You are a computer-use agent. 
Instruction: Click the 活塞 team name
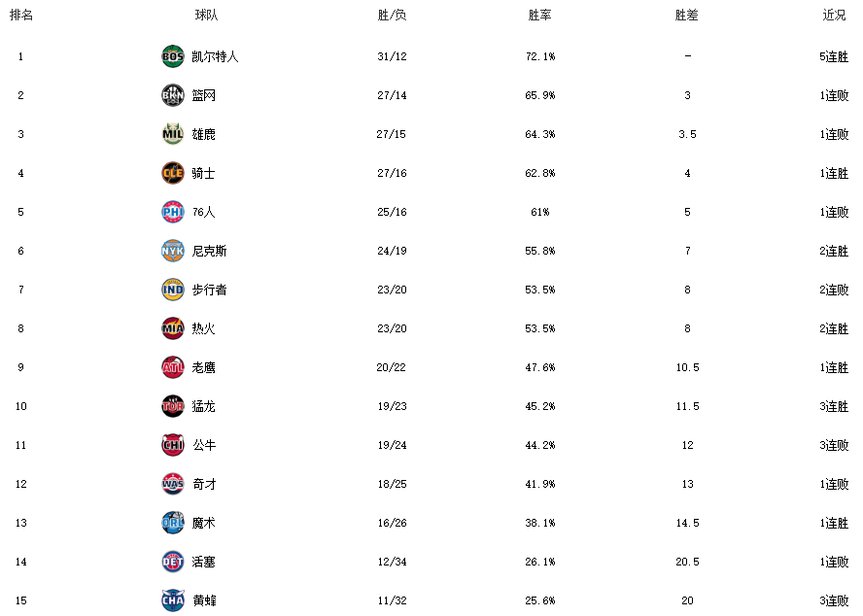[x=204, y=562]
